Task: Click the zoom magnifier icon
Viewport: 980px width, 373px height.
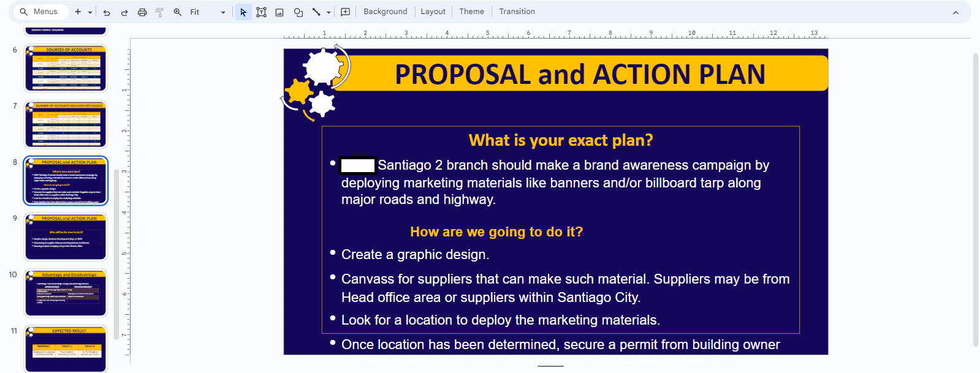Action: [178, 12]
